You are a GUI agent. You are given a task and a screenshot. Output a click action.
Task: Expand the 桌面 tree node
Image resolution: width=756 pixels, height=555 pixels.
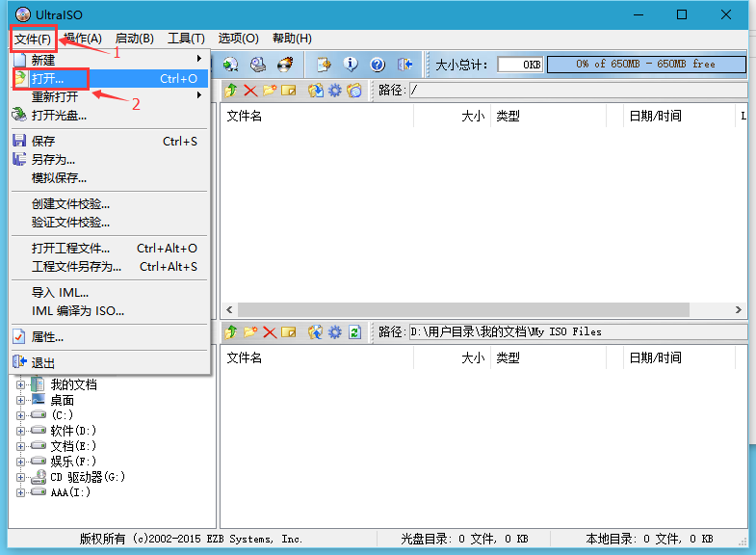[x=20, y=400]
